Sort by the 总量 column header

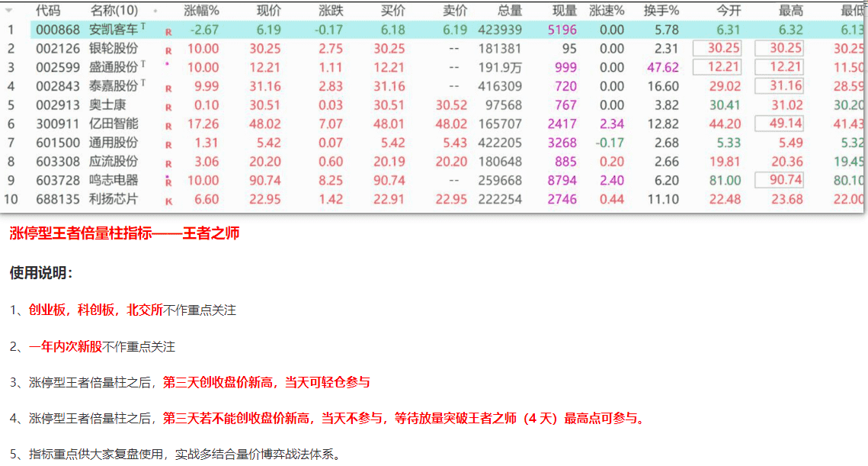[x=510, y=11]
